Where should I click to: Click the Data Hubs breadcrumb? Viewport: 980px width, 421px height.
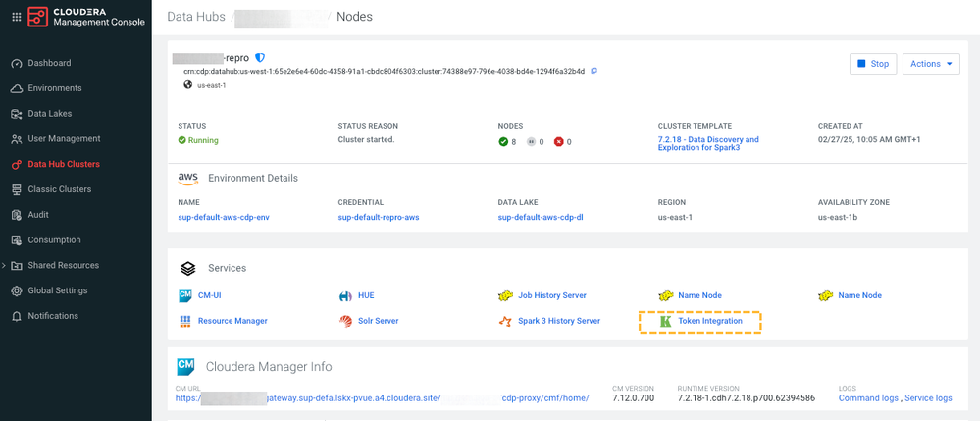(196, 17)
